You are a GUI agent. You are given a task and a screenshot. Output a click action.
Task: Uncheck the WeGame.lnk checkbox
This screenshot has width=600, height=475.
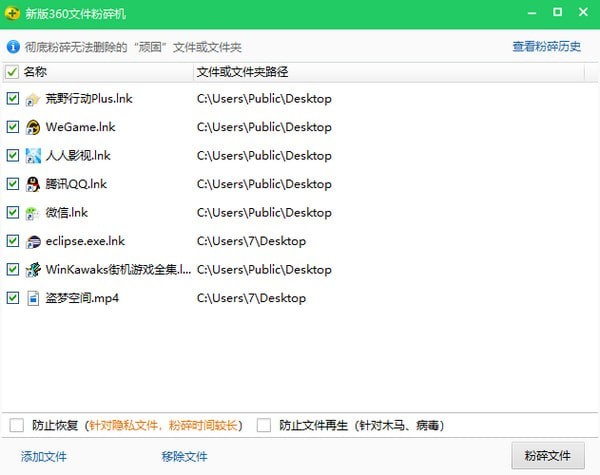13,127
